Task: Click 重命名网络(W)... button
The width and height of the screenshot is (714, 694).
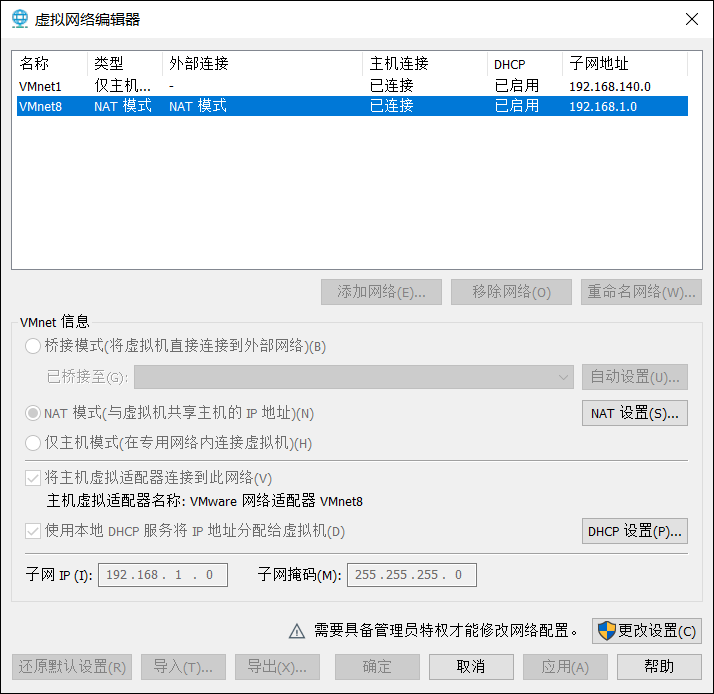Action: (x=641, y=292)
